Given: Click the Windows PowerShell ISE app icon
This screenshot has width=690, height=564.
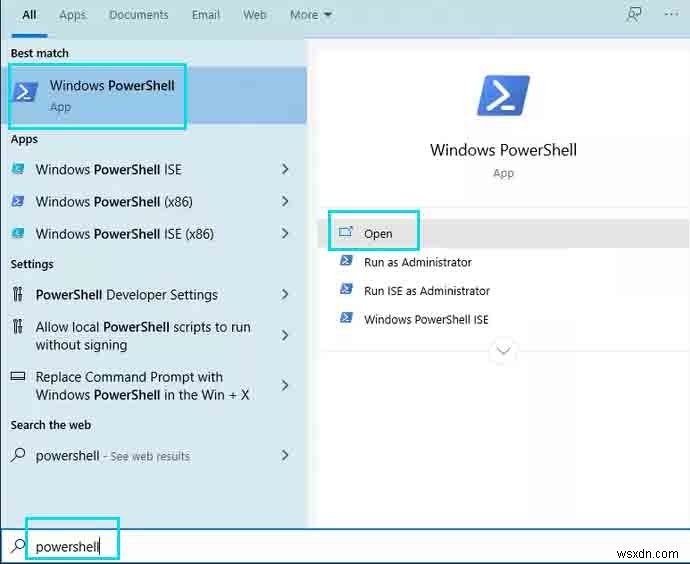Looking at the screenshot, I should (x=18, y=169).
